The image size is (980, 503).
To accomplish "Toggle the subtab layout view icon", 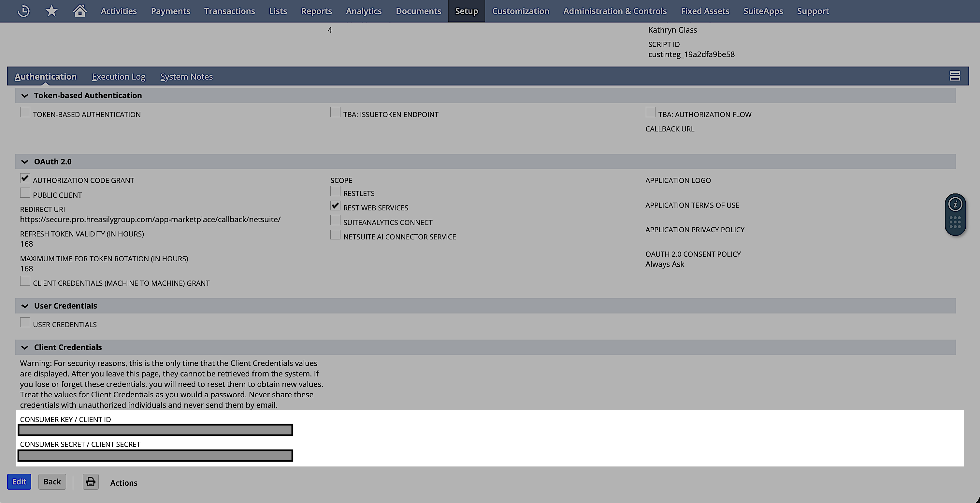I will 955,76.
